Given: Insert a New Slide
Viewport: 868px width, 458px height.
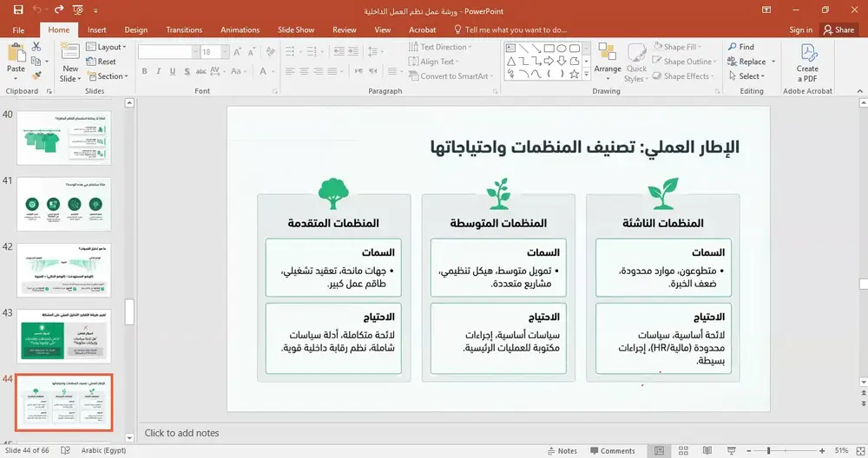Looking at the screenshot, I should pos(70,62).
